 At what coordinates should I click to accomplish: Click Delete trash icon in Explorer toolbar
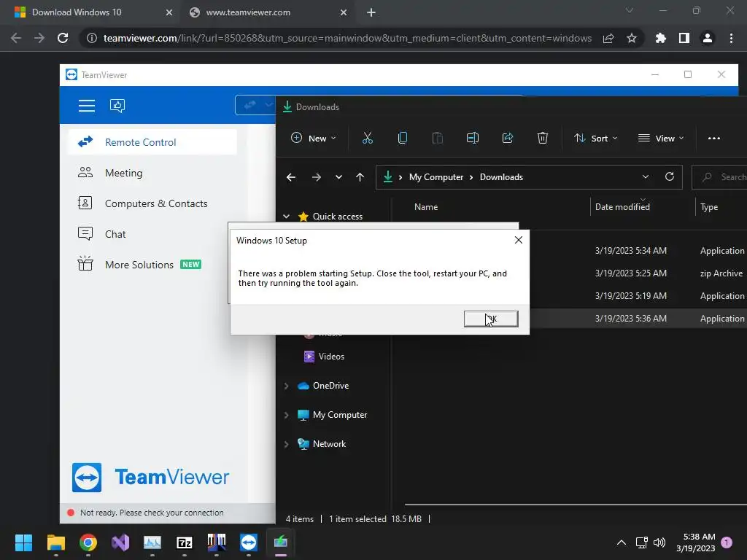[x=543, y=138]
